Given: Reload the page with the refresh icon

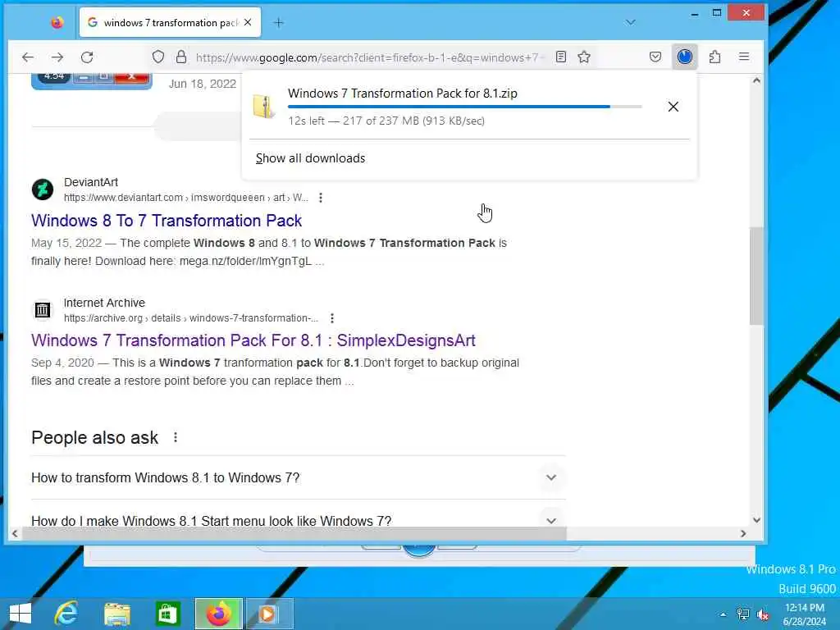Looking at the screenshot, I should point(87,57).
